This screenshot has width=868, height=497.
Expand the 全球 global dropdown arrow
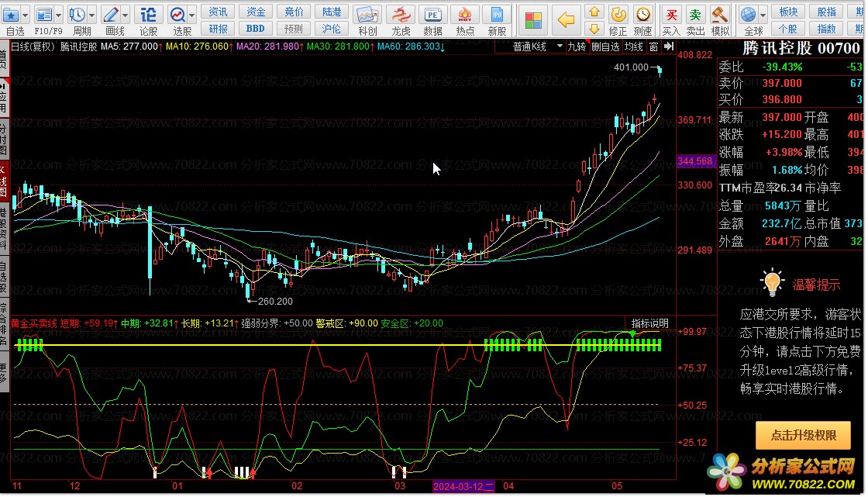coord(763,15)
